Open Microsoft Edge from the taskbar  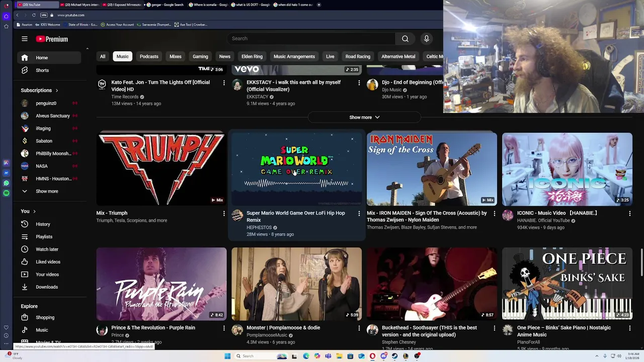coord(306,356)
